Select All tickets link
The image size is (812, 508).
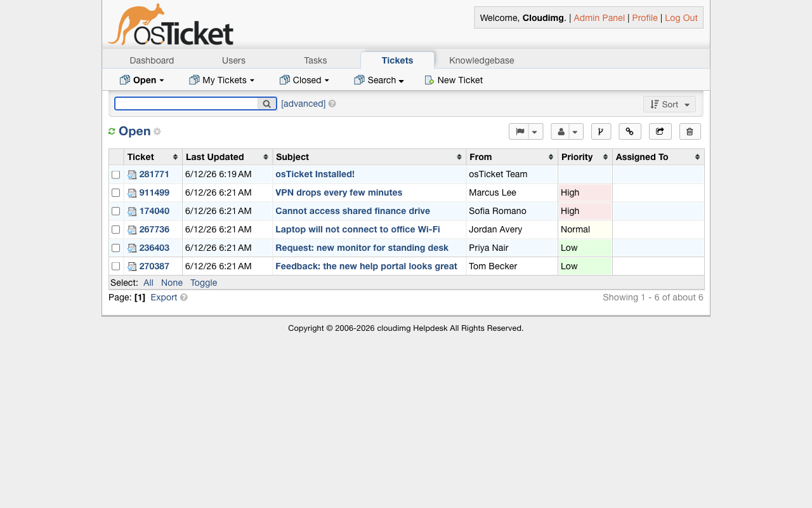(x=148, y=283)
